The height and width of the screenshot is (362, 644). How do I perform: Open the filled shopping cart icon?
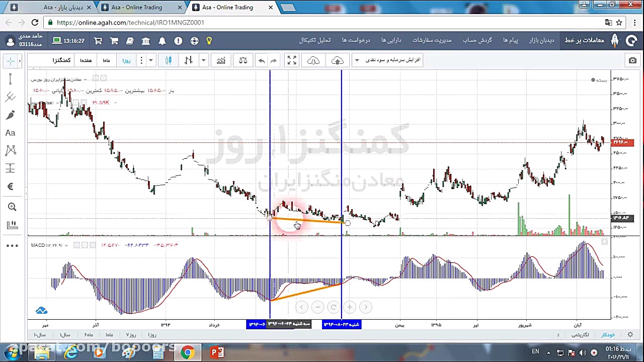pyautogui.click(x=114, y=41)
